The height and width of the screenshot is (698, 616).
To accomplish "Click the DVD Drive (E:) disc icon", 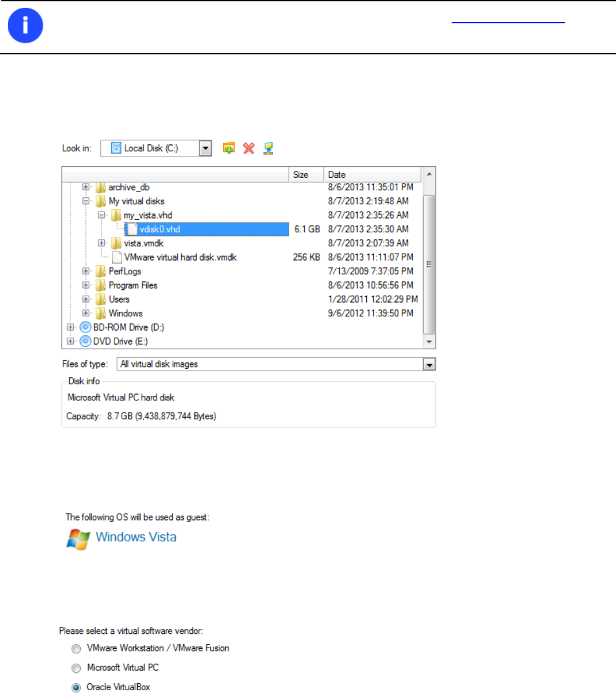I will coord(85,342).
